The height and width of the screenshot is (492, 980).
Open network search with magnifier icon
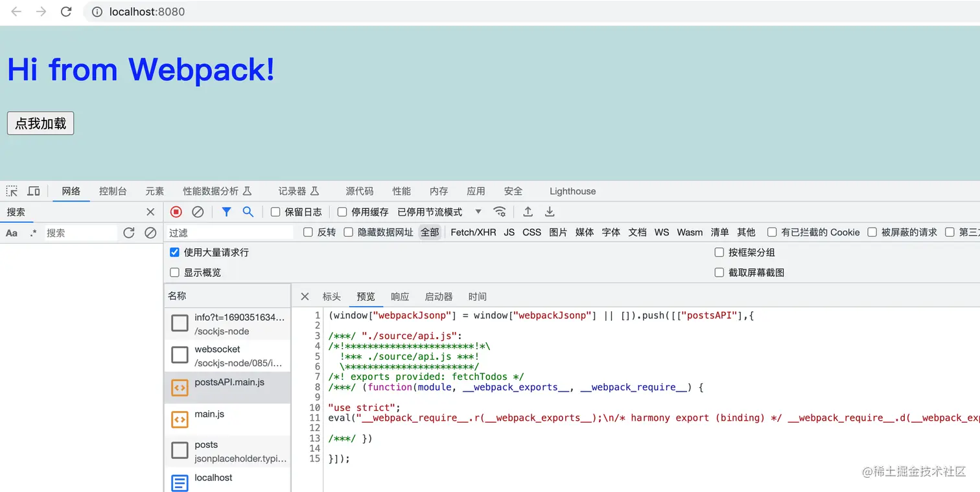(248, 211)
